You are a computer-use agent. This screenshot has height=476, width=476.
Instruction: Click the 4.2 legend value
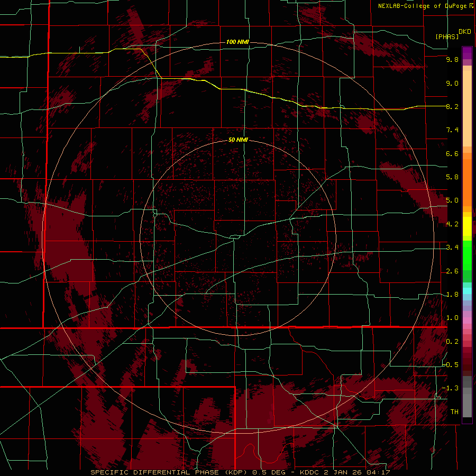point(452,224)
